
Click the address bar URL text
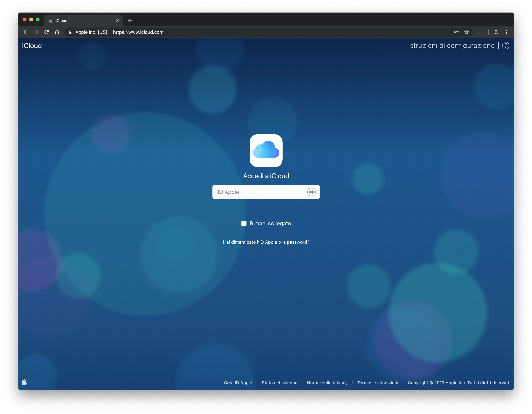138,32
